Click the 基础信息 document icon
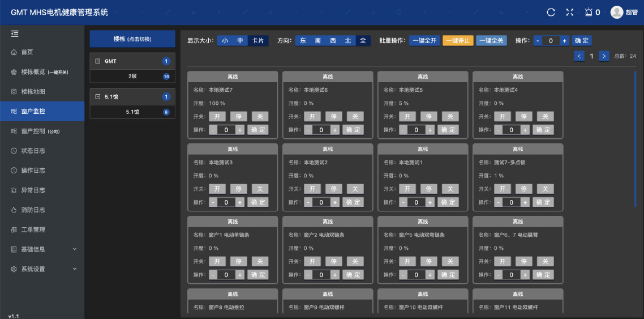The image size is (644, 319). tap(14, 249)
